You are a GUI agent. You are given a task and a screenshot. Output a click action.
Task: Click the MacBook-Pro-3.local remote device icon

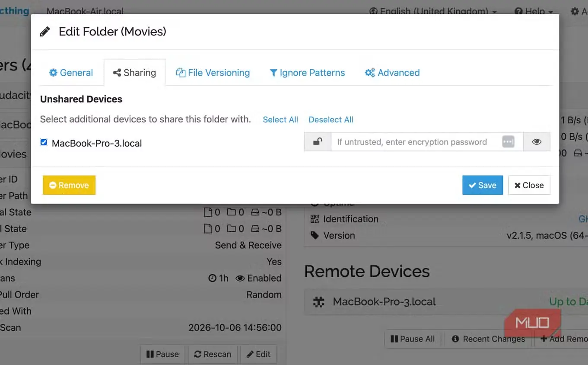[x=318, y=302]
